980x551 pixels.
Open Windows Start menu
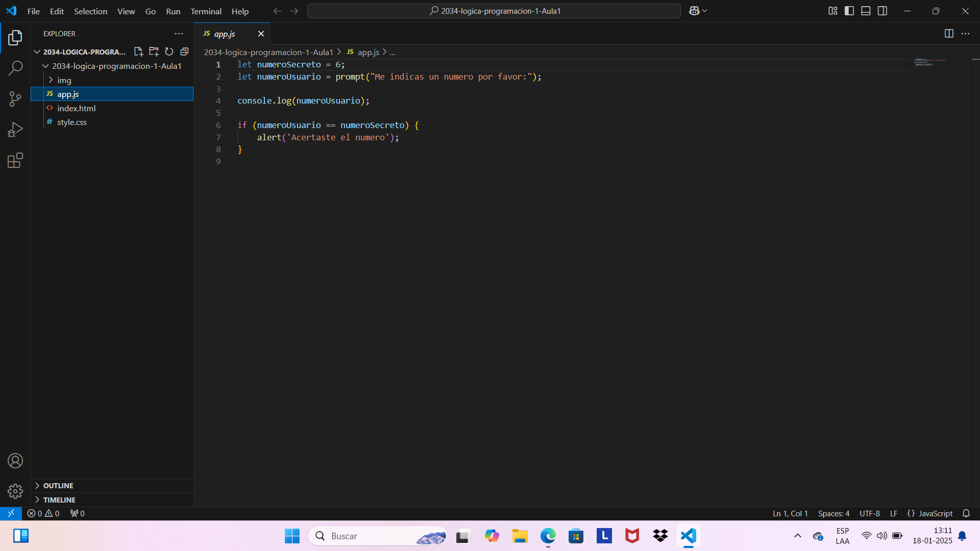292,536
